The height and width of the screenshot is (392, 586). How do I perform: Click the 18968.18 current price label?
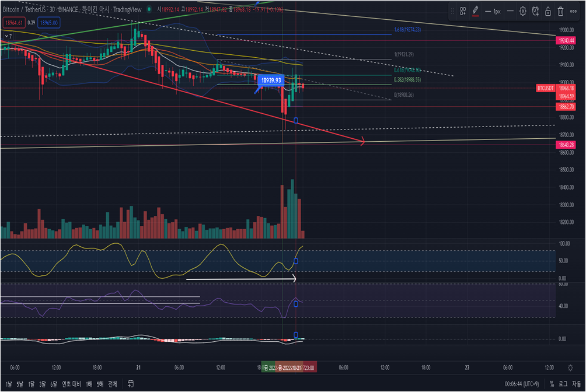(x=566, y=88)
